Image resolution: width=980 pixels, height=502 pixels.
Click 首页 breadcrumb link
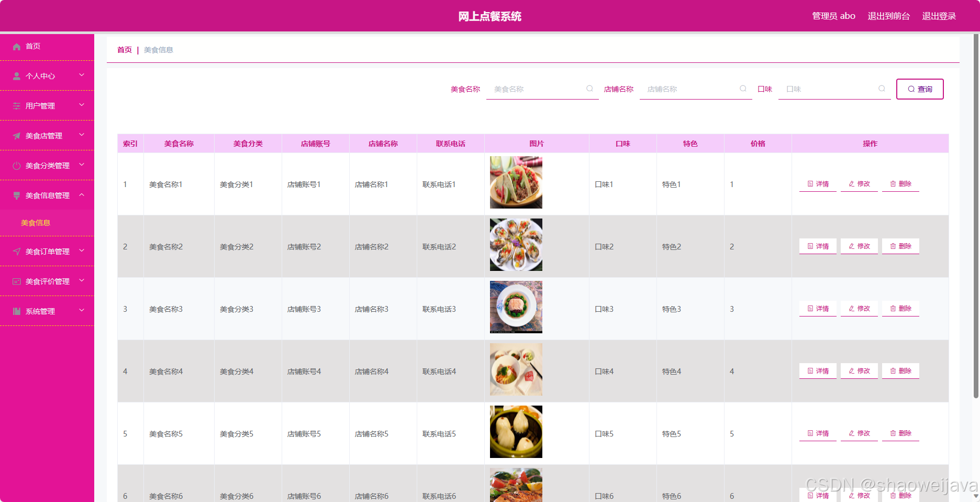click(125, 50)
